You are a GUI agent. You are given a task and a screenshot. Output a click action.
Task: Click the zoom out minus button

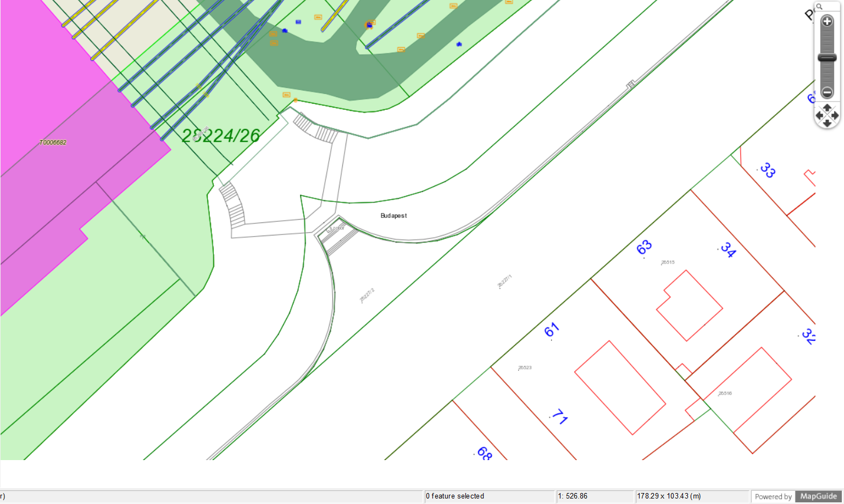827,92
